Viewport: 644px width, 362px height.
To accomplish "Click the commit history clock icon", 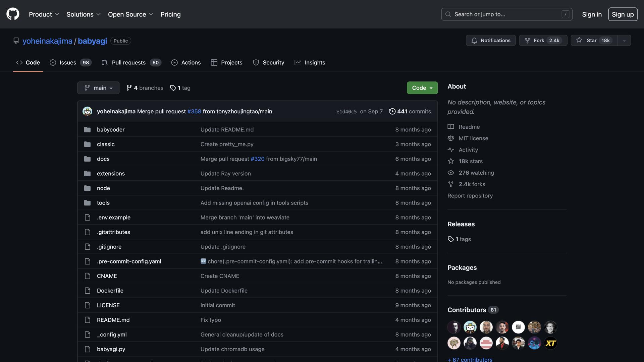I will [392, 111].
